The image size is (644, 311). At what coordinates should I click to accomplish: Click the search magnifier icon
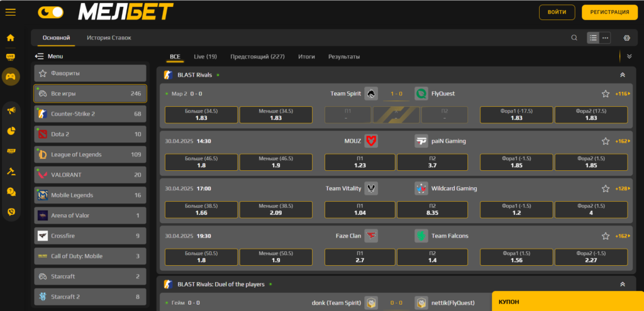(x=574, y=38)
